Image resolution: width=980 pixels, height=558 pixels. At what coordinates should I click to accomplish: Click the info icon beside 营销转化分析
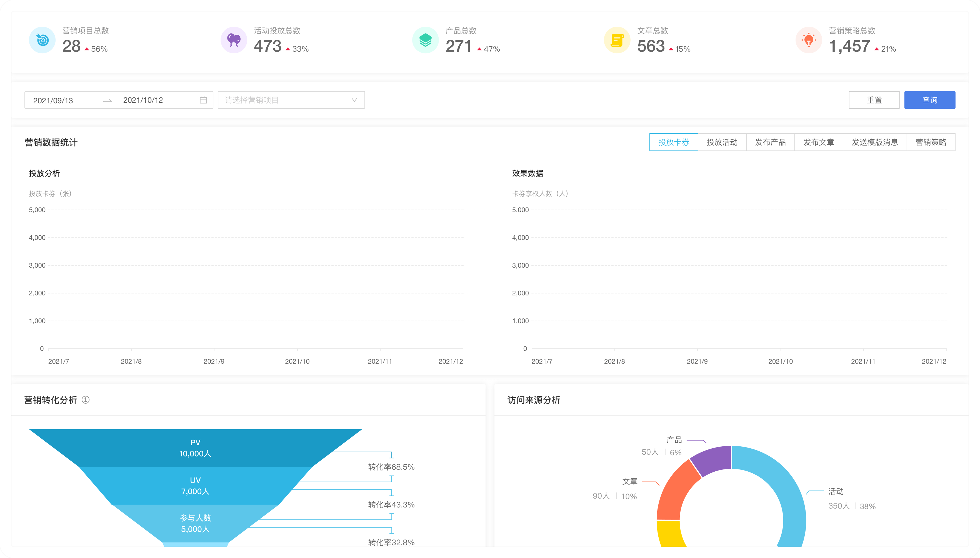(x=86, y=400)
